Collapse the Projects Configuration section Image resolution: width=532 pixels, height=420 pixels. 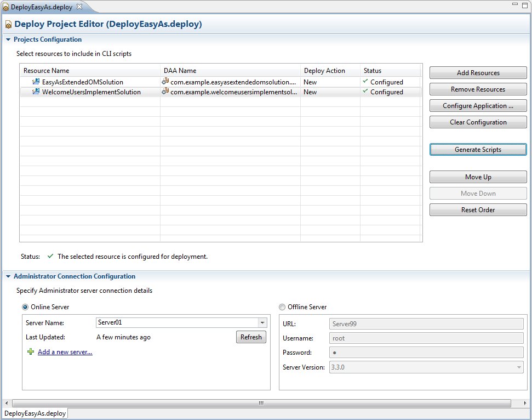8,40
